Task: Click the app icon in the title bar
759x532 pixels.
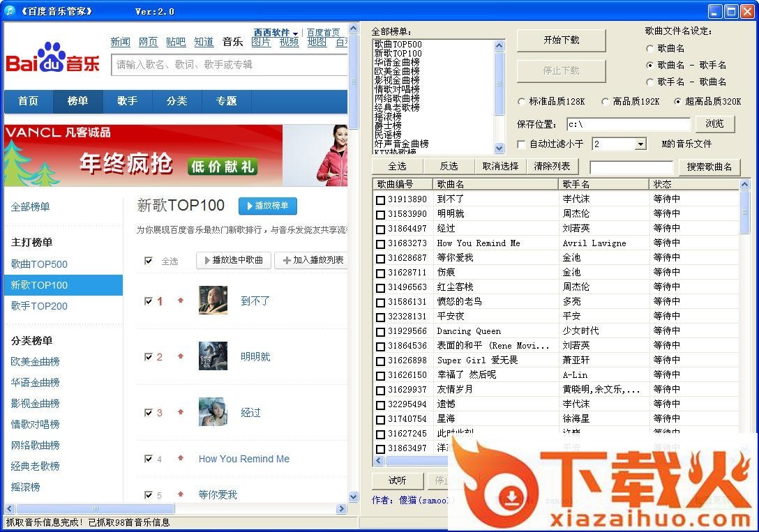Action: pyautogui.click(x=9, y=10)
